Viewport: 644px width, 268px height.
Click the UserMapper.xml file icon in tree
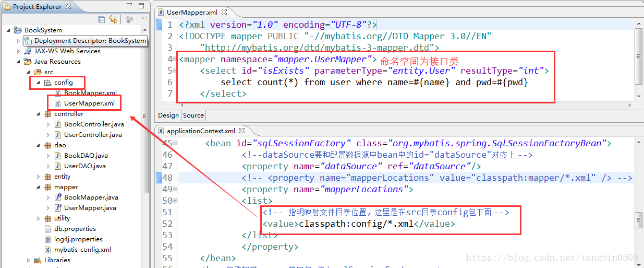[x=57, y=103]
